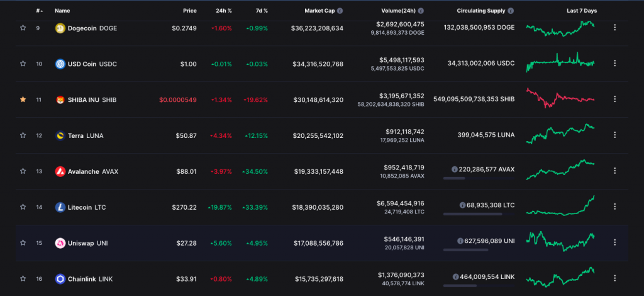Viewport: 644px width, 296px height.
Task: Click Litecoin volume $6,594,454,916
Action: (401, 203)
